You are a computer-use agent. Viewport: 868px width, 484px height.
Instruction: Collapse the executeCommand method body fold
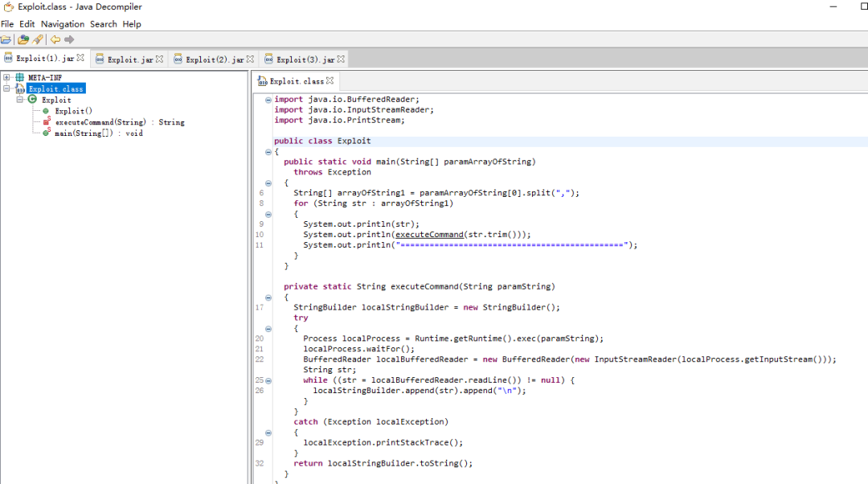point(268,298)
